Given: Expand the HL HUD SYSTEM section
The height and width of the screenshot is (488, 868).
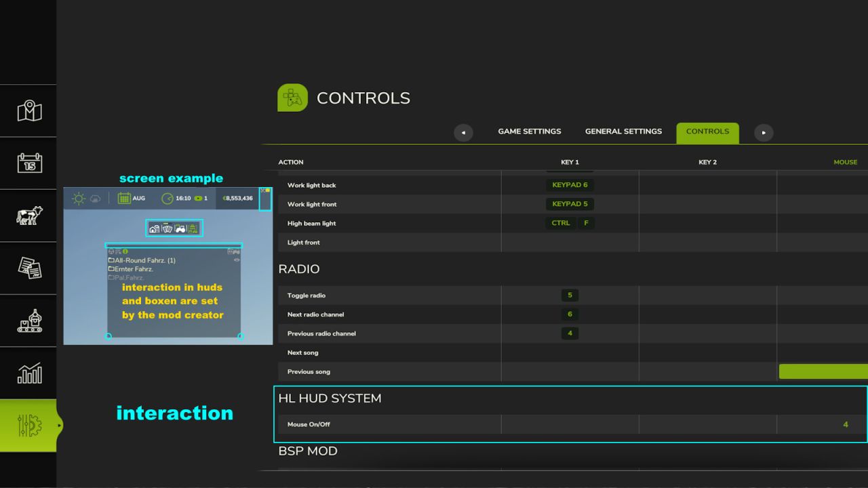Looking at the screenshot, I should tap(330, 399).
